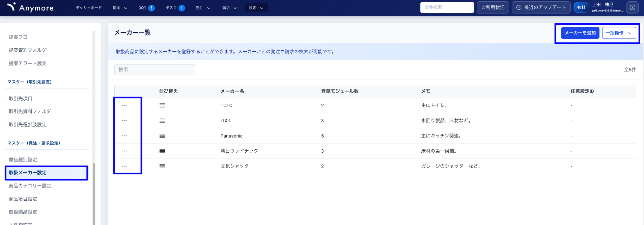
Task: Click the Panasonic maker name
Action: point(231,136)
